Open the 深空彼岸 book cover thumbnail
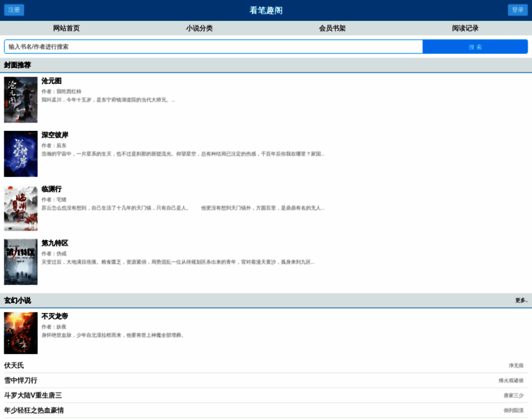 click(x=21, y=154)
